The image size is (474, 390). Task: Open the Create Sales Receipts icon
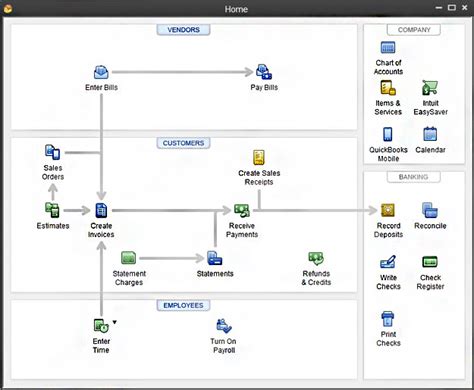pyautogui.click(x=259, y=157)
